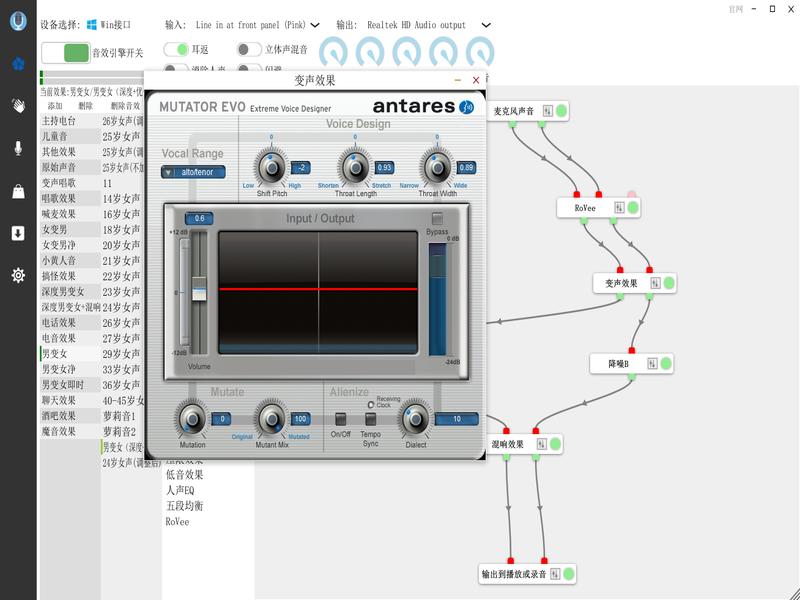Open settings icon on 混响效果 node
Viewport: 800px width, 600px height.
tap(541, 444)
